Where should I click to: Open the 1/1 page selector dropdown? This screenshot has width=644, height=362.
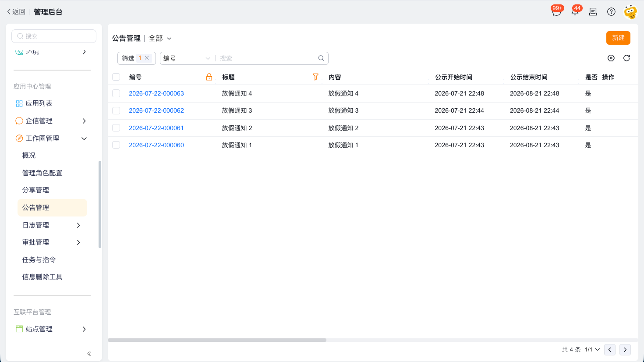(x=592, y=350)
